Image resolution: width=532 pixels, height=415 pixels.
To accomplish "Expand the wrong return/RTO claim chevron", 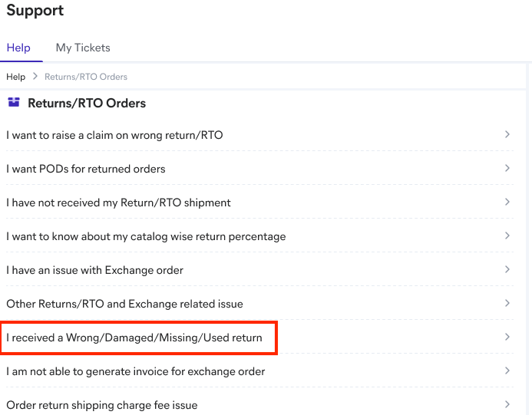I will click(507, 135).
